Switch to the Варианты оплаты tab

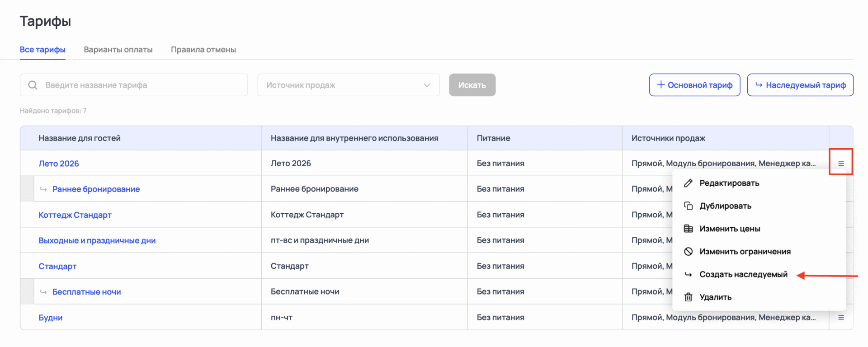118,50
